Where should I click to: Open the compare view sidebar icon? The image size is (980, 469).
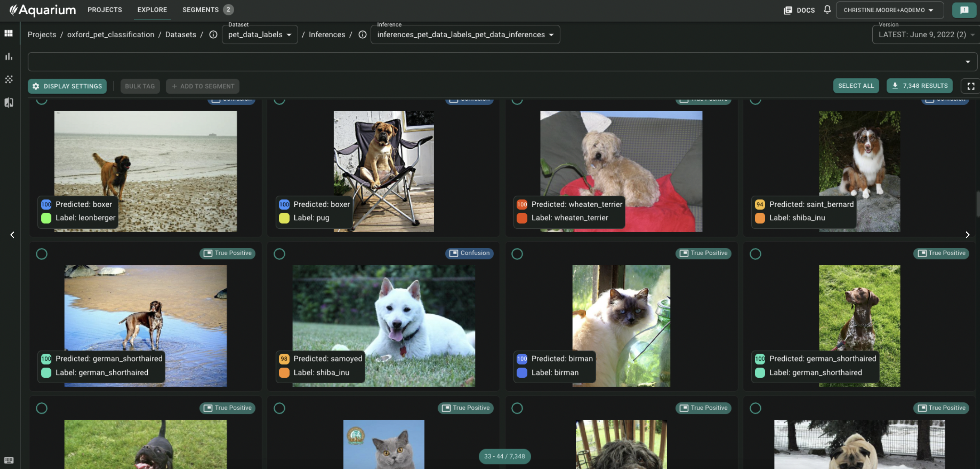pyautogui.click(x=8, y=102)
